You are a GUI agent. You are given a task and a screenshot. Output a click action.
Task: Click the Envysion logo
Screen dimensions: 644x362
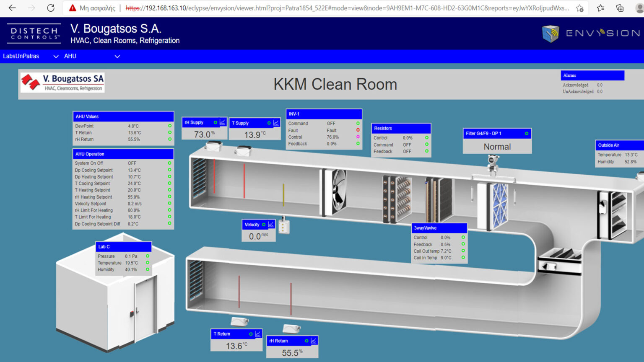591,33
